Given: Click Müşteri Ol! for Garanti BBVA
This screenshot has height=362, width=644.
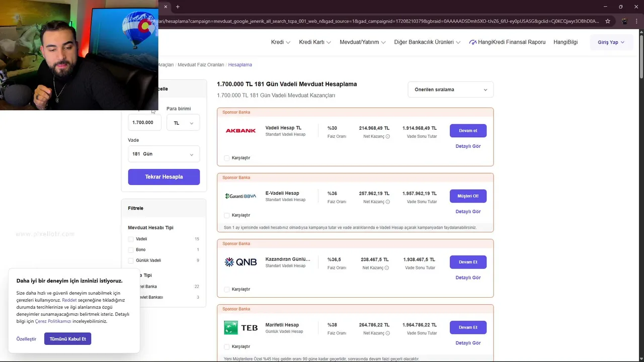Looking at the screenshot, I should [468, 196].
